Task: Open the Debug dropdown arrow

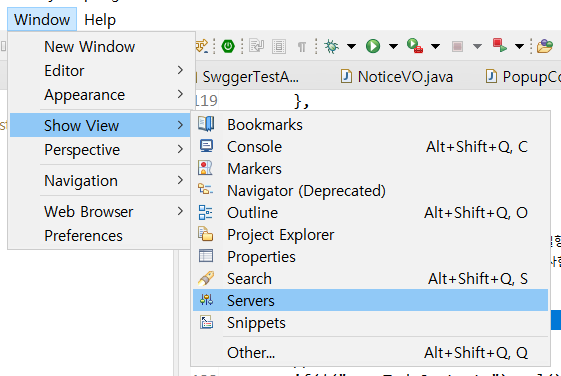Action: click(x=351, y=46)
